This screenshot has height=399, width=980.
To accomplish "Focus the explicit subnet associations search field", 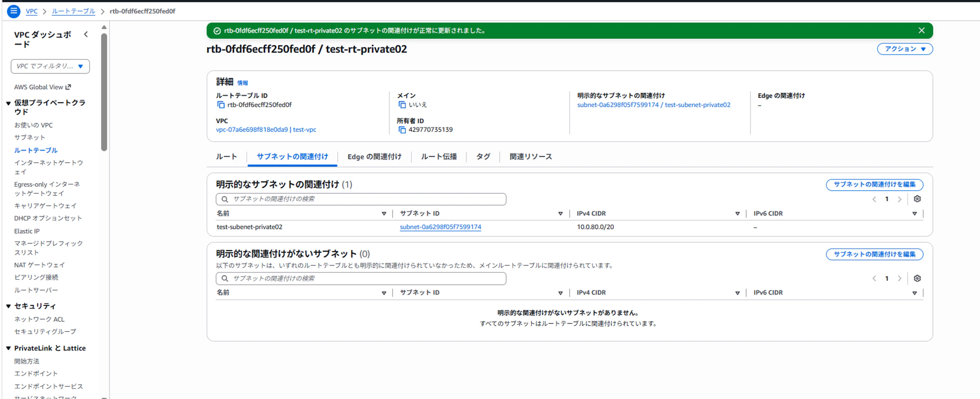I will [x=361, y=199].
